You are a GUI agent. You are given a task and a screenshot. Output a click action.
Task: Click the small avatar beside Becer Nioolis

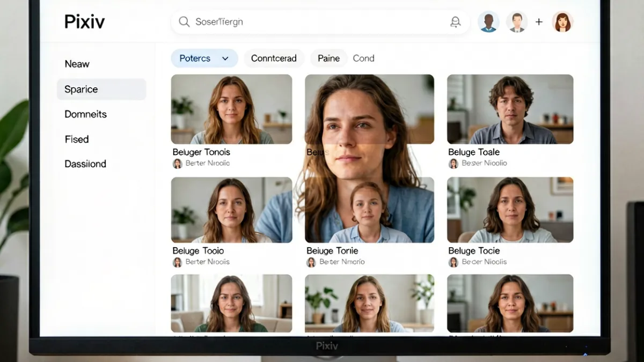point(453,262)
